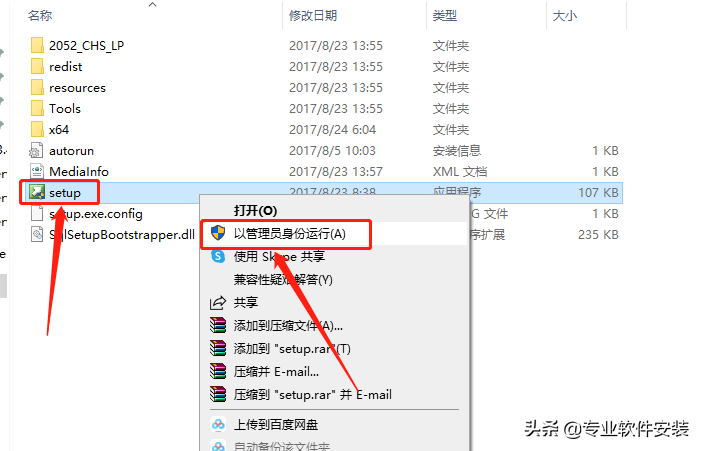Select 兼容性疑难解答(Y) menu item
This screenshot has height=451, width=702.
pyautogui.click(x=283, y=280)
